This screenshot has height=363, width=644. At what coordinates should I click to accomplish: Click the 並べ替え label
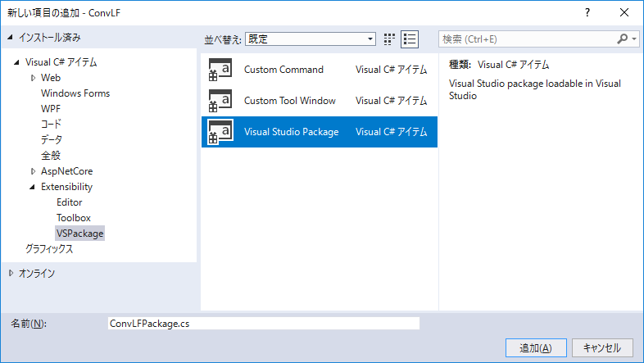223,40
